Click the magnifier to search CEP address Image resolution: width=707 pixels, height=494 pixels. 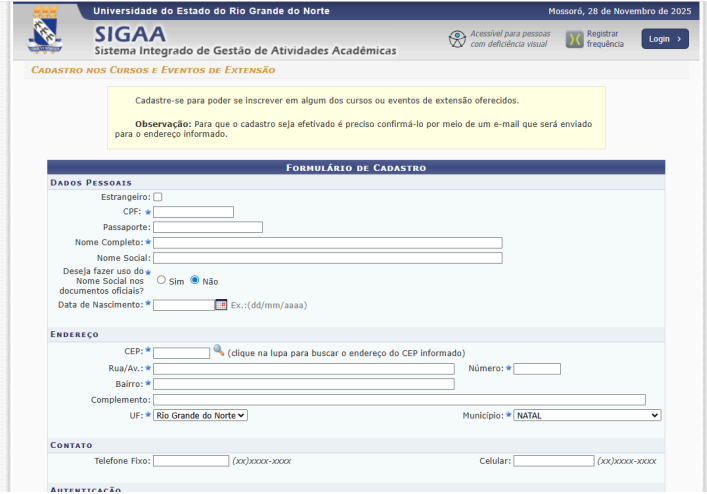click(219, 350)
